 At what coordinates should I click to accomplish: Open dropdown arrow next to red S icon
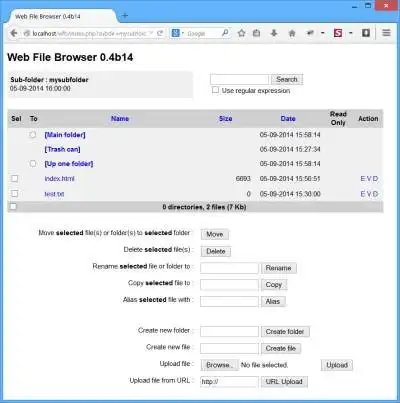[351, 33]
